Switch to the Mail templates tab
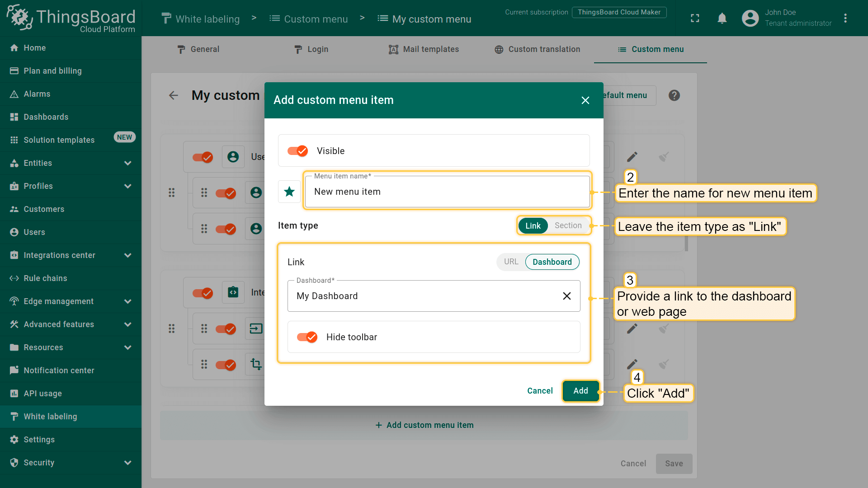The height and width of the screenshot is (488, 868). pyautogui.click(x=424, y=49)
